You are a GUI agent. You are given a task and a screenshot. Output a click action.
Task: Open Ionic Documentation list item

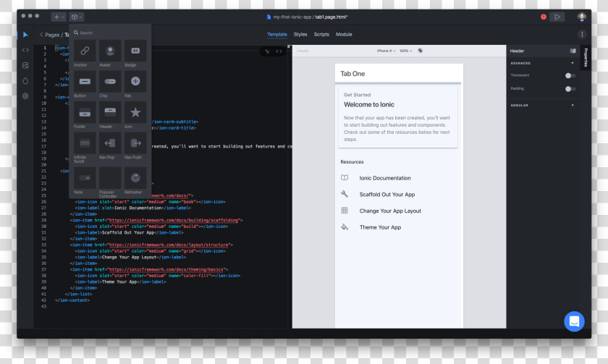click(x=399, y=178)
